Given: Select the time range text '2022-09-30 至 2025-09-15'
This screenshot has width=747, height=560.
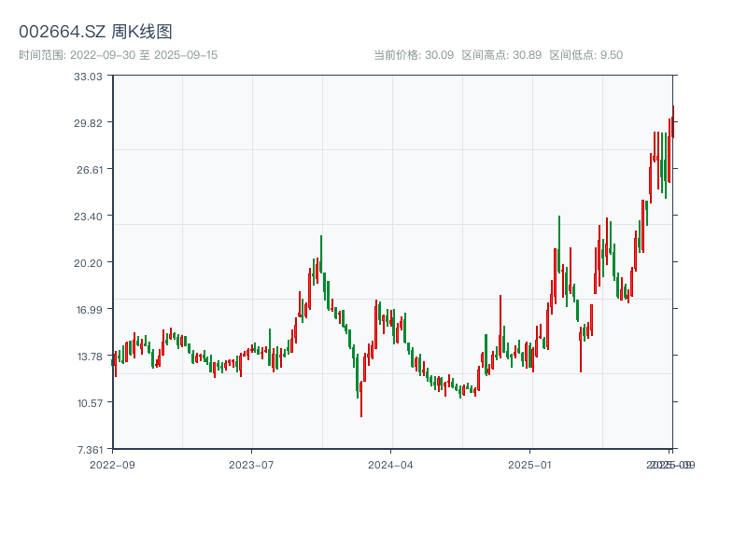Looking at the screenshot, I should click(144, 55).
